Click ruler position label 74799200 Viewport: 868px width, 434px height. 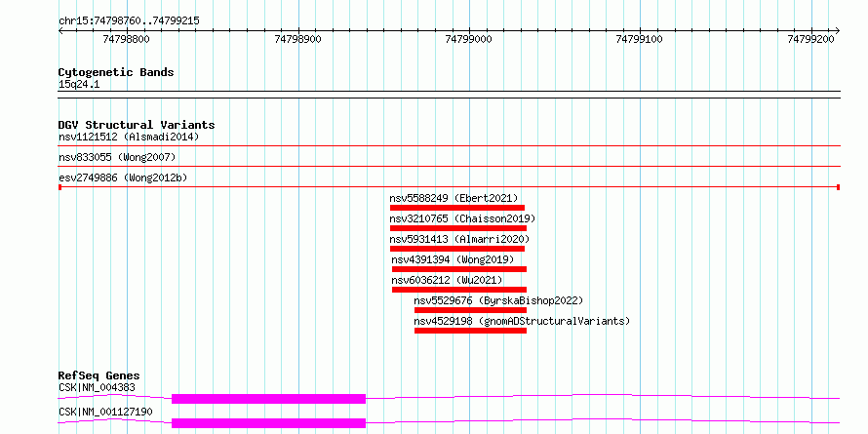[x=810, y=40]
